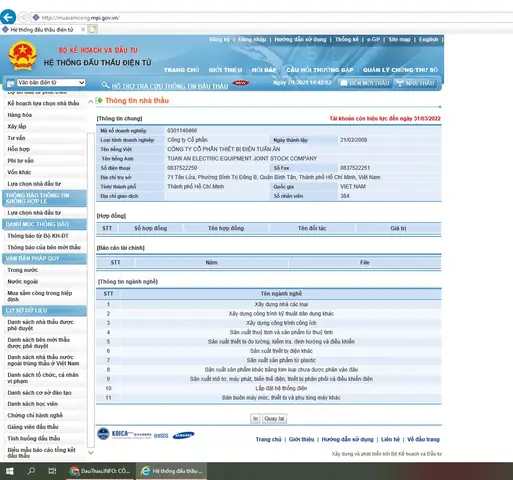Click the Quay lại button
513x480 pixels.
coord(274,419)
